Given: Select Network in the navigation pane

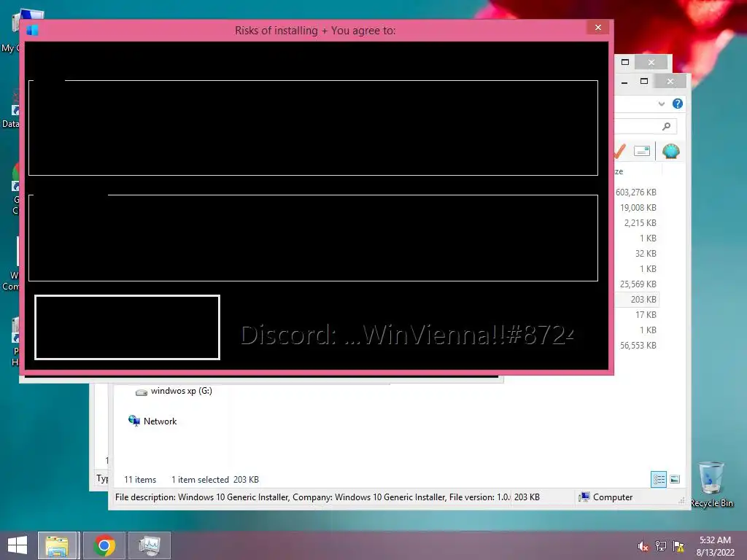Looking at the screenshot, I should (x=153, y=421).
